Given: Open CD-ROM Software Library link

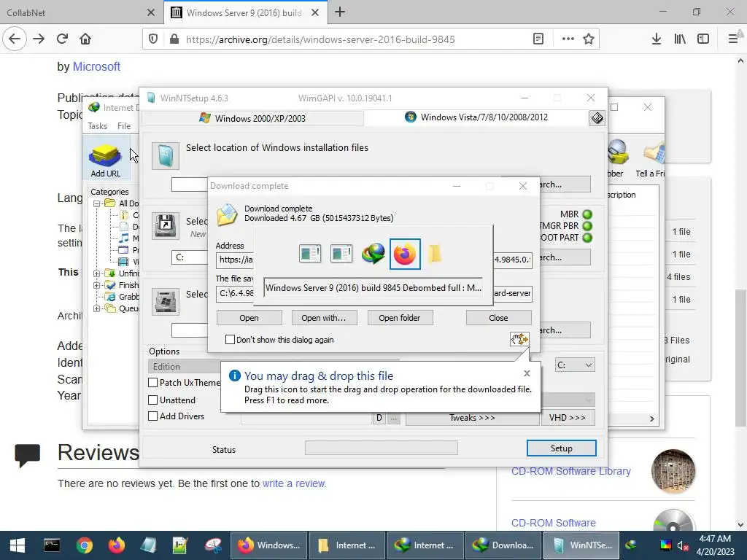Looking at the screenshot, I should [570, 471].
